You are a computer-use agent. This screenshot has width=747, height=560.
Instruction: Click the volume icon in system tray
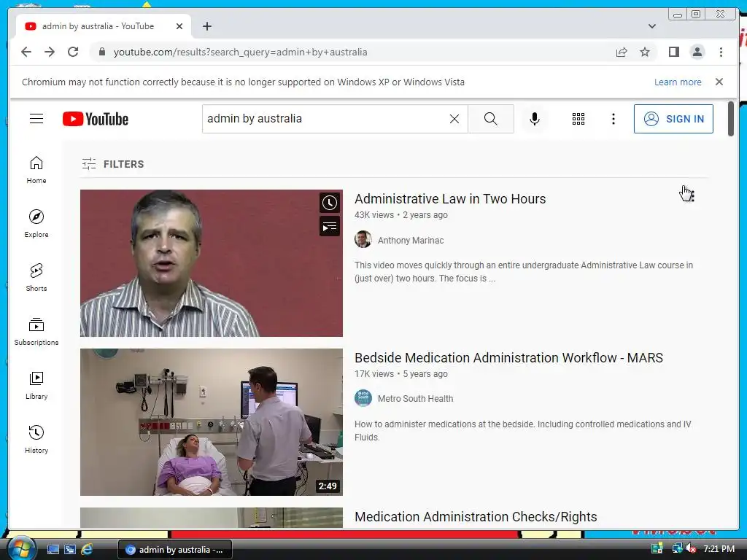(691, 548)
